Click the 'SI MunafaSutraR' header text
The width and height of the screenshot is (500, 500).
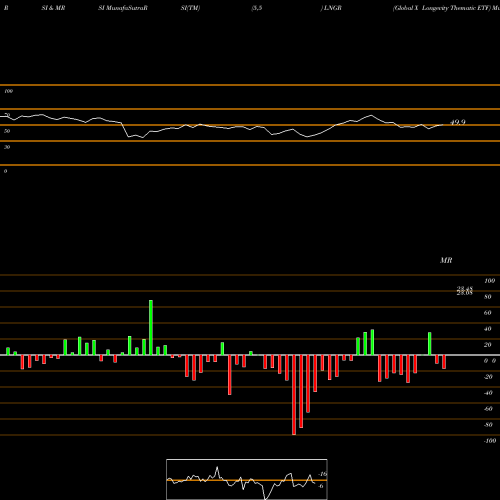[123, 8]
